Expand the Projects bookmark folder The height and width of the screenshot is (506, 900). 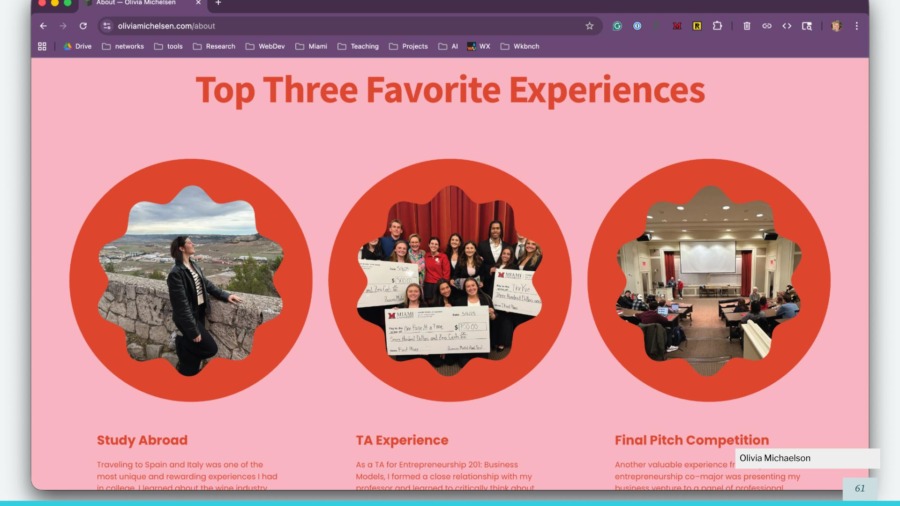[408, 46]
